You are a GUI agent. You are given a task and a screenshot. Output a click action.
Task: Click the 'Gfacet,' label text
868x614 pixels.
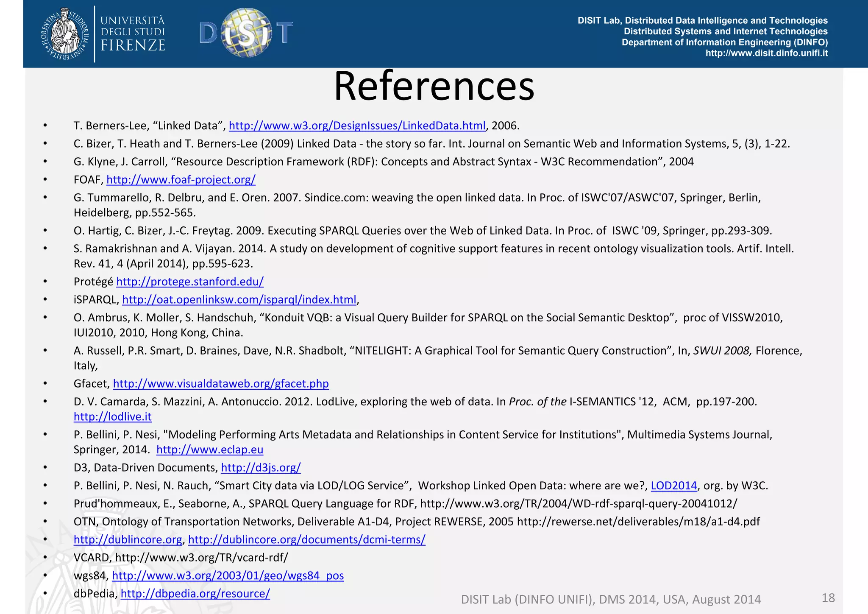click(92, 384)
